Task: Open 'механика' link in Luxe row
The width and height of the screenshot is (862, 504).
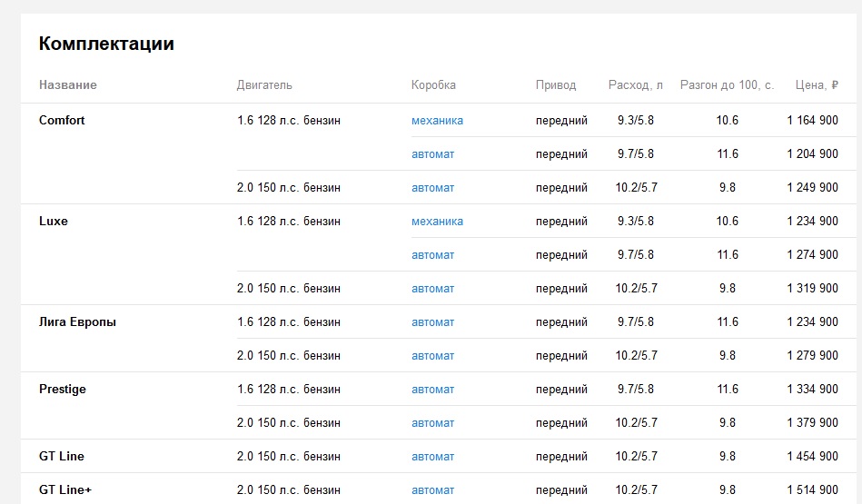Action: (437, 221)
